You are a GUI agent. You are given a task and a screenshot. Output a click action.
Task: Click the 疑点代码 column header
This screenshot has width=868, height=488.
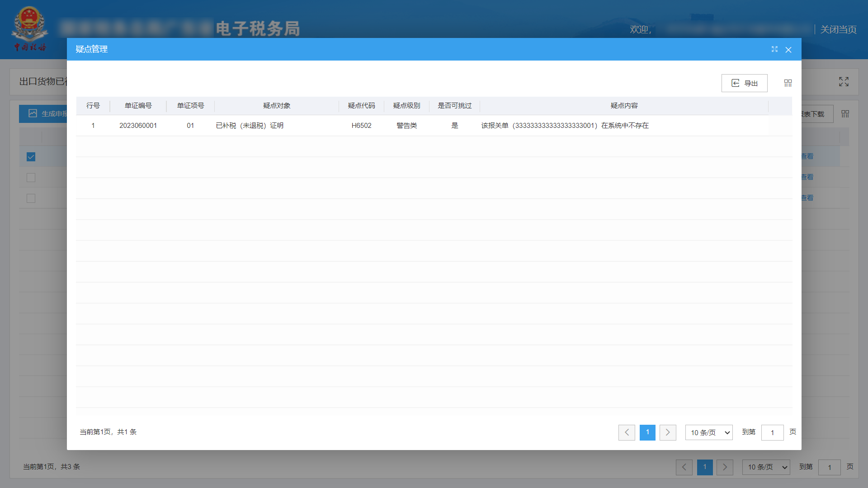(361, 106)
